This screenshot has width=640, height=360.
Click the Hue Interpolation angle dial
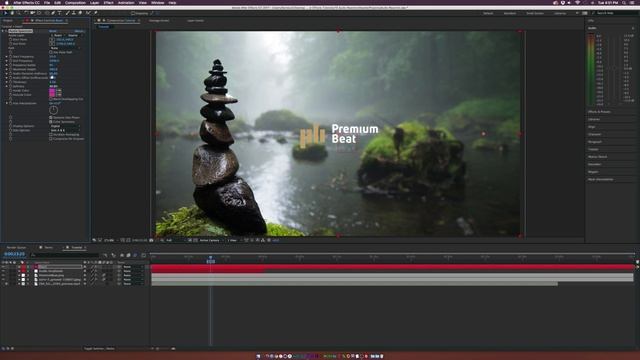(x=53, y=110)
